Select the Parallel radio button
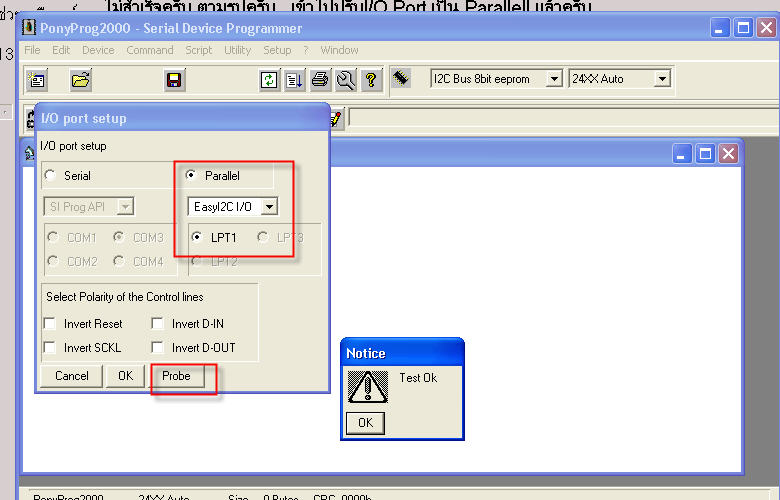Screen dimensions: 780x500 pyautogui.click(x=191, y=175)
